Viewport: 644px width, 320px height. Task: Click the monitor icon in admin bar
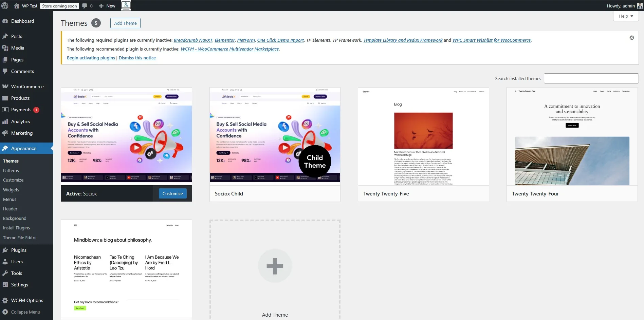click(126, 5)
